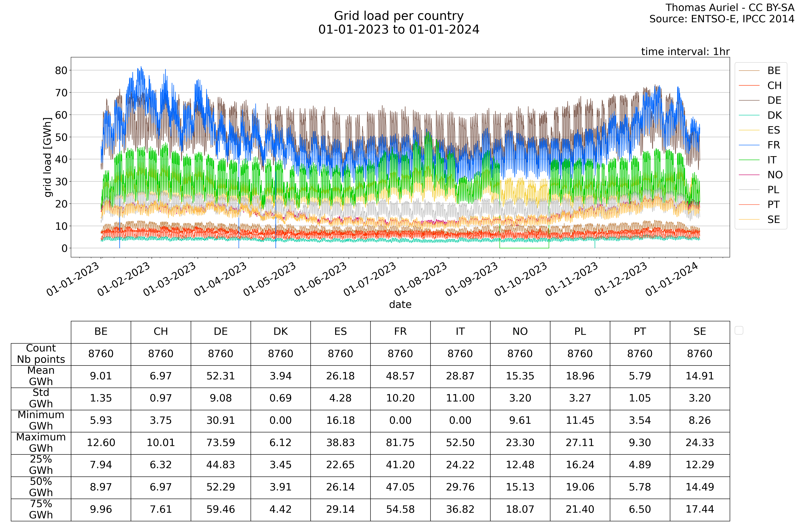Click the 80 y-axis tick label

[61, 70]
